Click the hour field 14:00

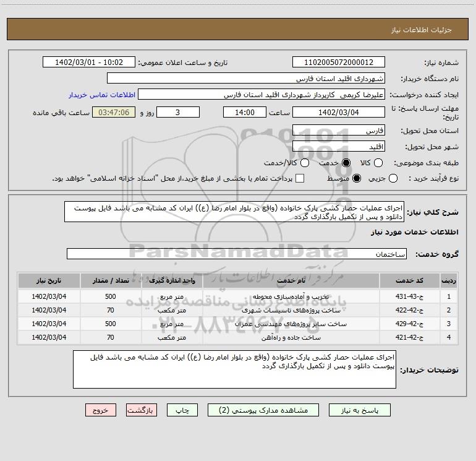pos(245,112)
